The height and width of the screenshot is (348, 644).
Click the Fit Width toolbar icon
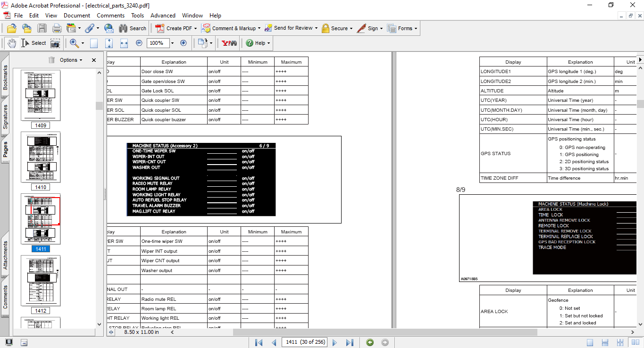124,43
